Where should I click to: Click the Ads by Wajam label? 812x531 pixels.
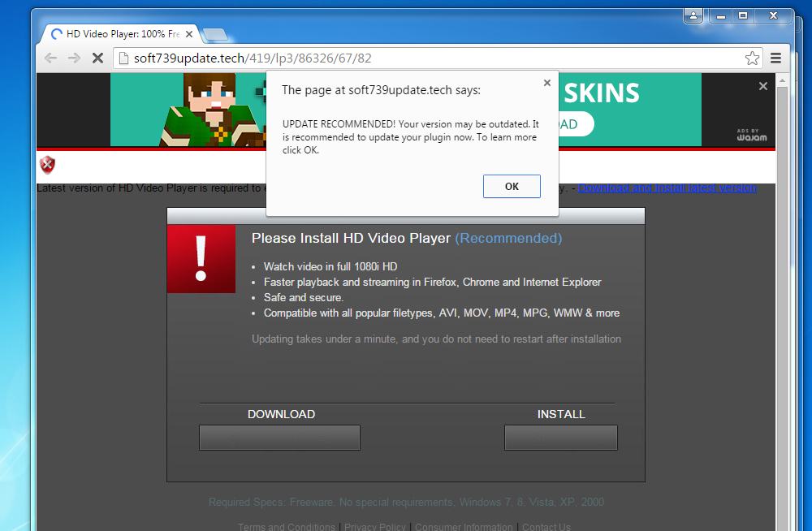[751, 135]
